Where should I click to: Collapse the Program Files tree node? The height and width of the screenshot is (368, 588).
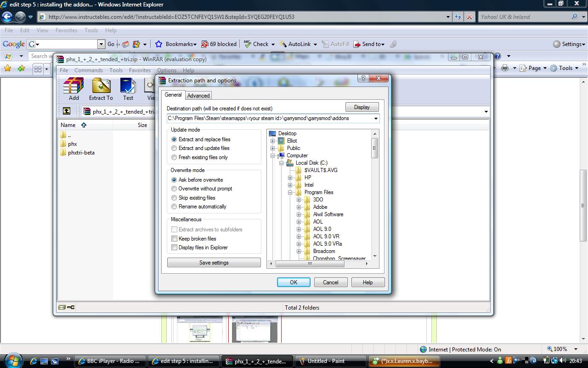290,192
